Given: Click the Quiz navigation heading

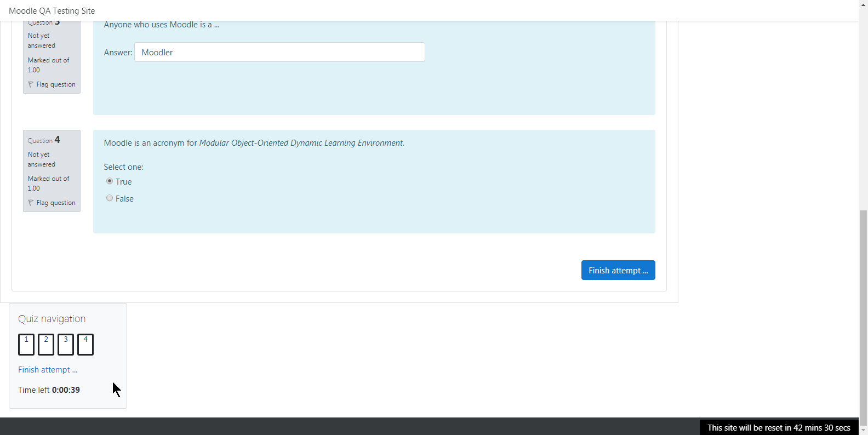Looking at the screenshot, I should click(52, 319).
